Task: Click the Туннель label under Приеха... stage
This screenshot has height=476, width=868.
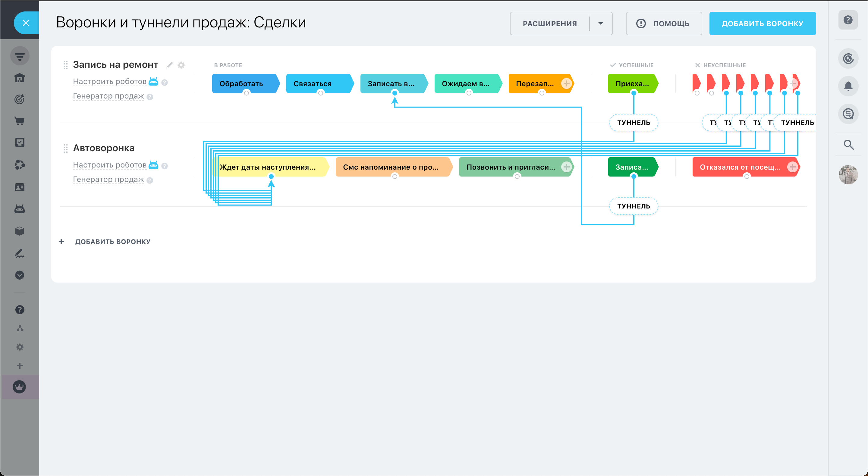Action: (x=634, y=123)
